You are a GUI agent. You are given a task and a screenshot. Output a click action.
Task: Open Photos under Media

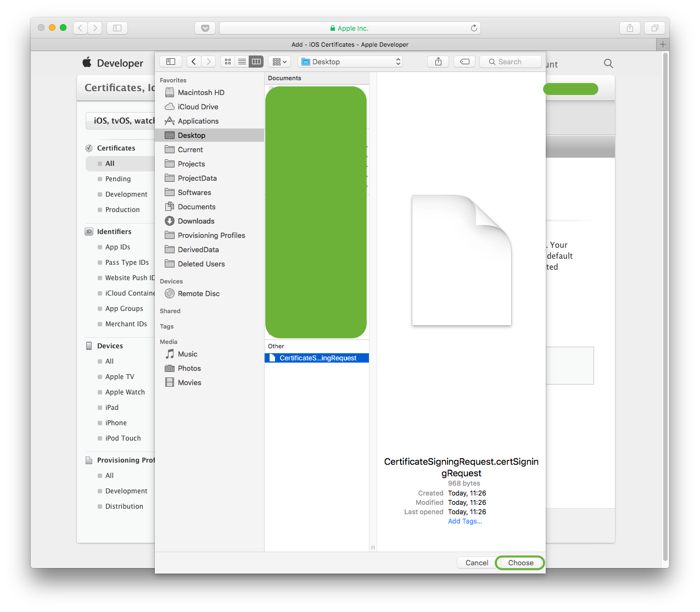coord(209,368)
